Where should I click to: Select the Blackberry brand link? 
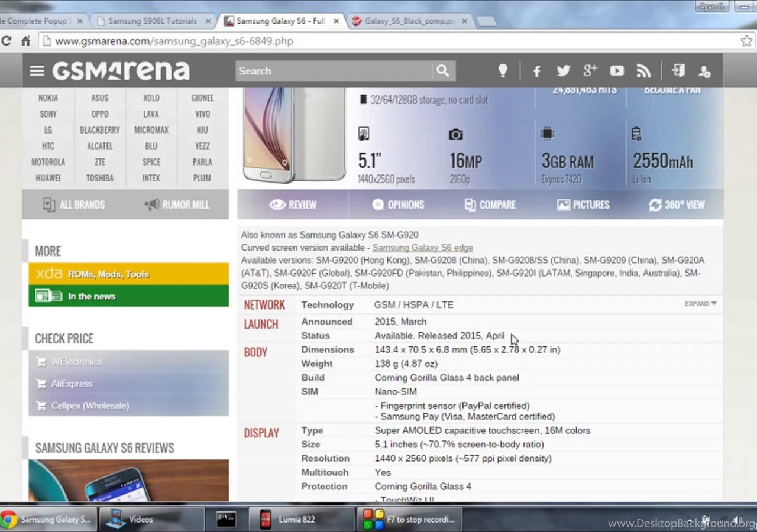[100, 130]
